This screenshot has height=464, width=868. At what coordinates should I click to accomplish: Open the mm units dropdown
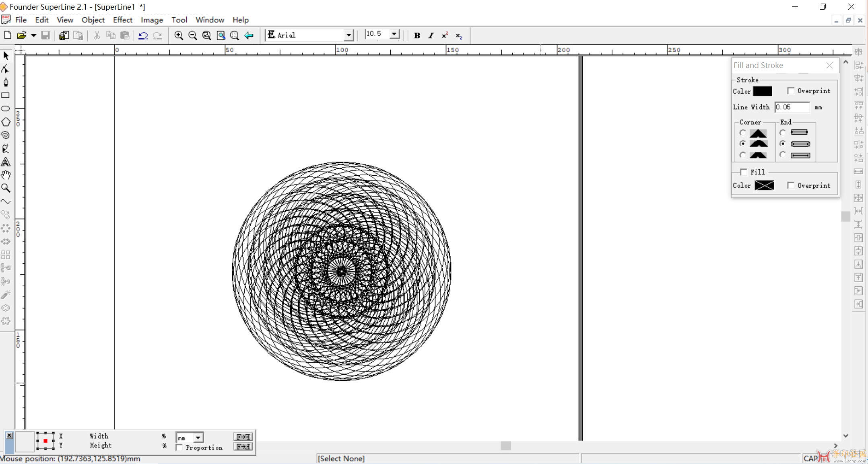click(198, 437)
